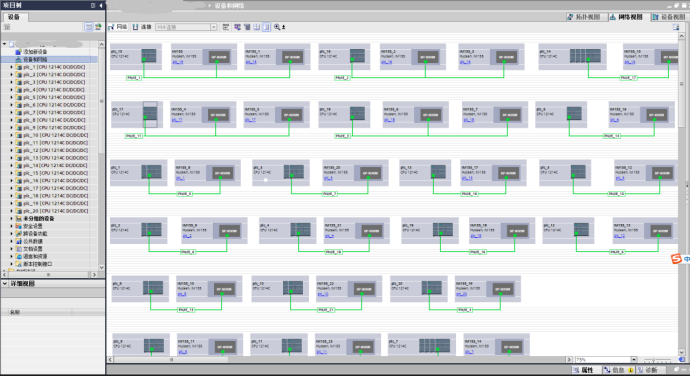691x376 pixels.
Task: Collapse the 详细视图 (Details view) panel
Action: (x=5, y=283)
